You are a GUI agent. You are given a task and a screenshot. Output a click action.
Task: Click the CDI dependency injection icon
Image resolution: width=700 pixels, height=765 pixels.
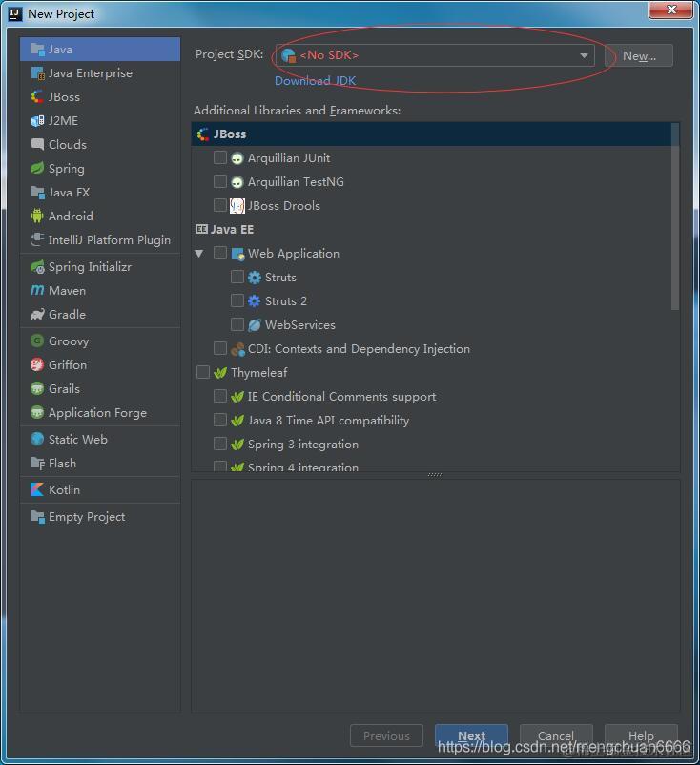click(237, 349)
